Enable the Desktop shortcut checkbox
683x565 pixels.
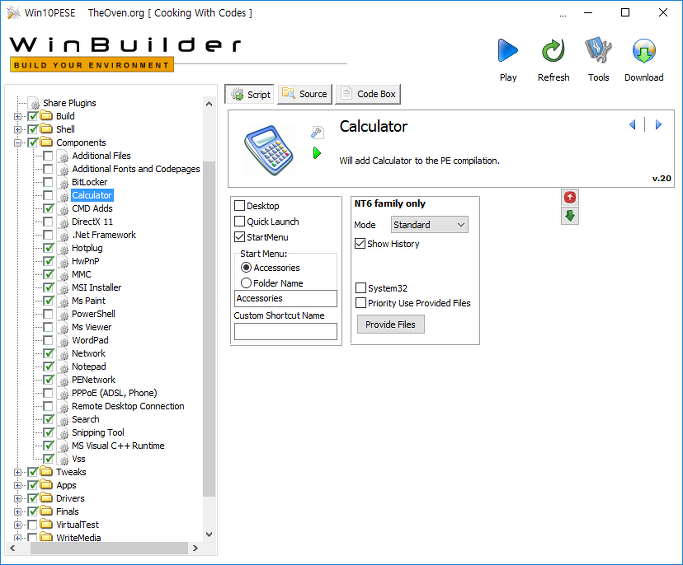pyautogui.click(x=240, y=206)
